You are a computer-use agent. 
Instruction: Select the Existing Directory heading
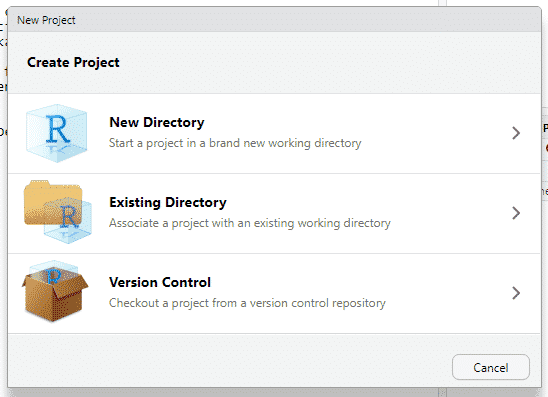point(168,202)
